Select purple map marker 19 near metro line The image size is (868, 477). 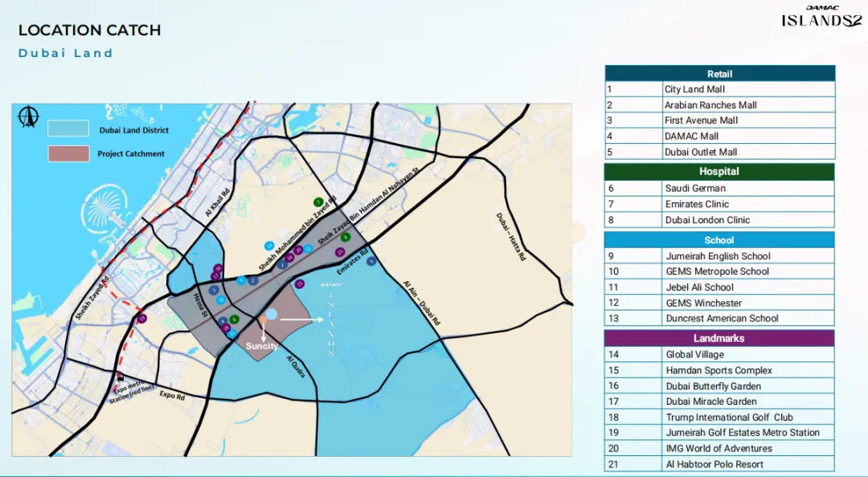pyautogui.click(x=142, y=318)
